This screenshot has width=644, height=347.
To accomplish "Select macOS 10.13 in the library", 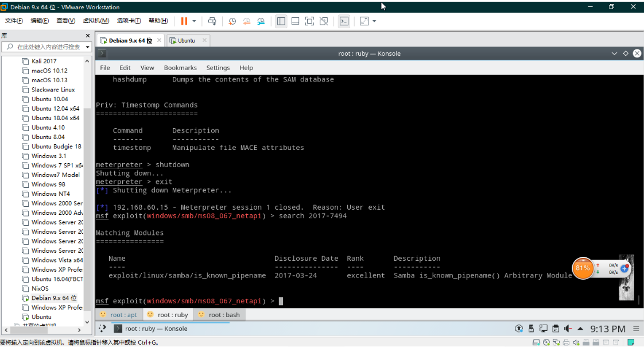I will point(49,80).
